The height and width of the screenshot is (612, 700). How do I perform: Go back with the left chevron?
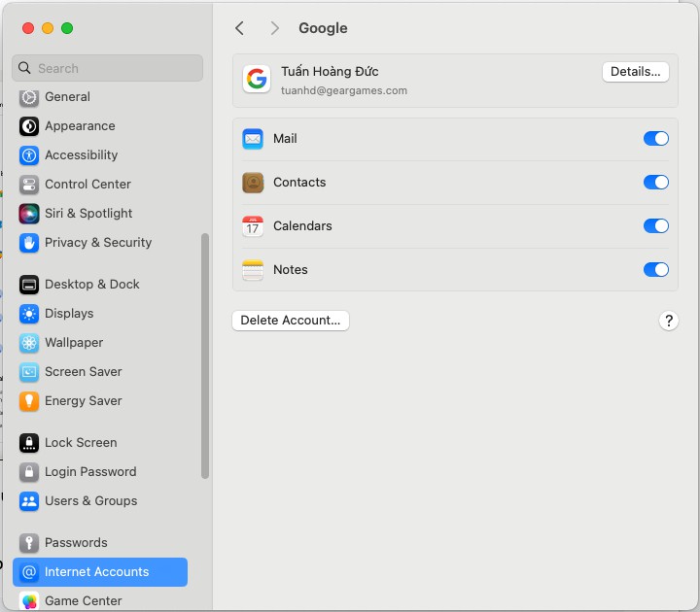click(240, 28)
